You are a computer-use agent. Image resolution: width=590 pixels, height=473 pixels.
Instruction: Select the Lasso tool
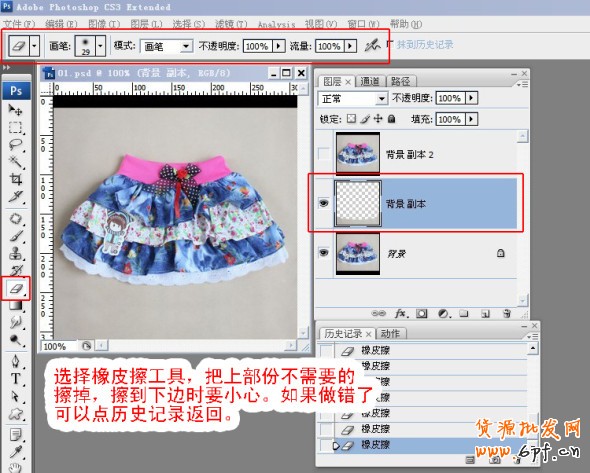16,144
